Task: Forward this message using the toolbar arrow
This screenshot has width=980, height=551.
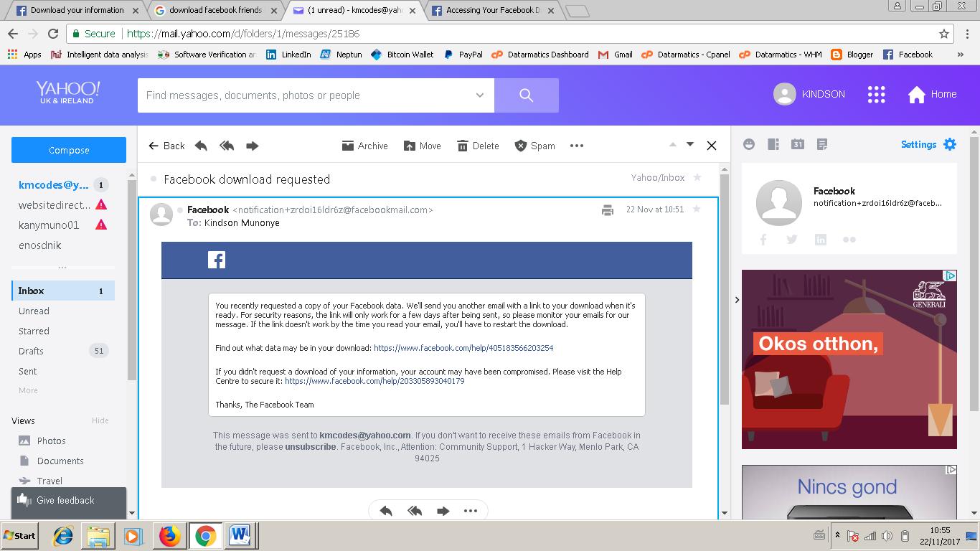Action: tap(252, 146)
